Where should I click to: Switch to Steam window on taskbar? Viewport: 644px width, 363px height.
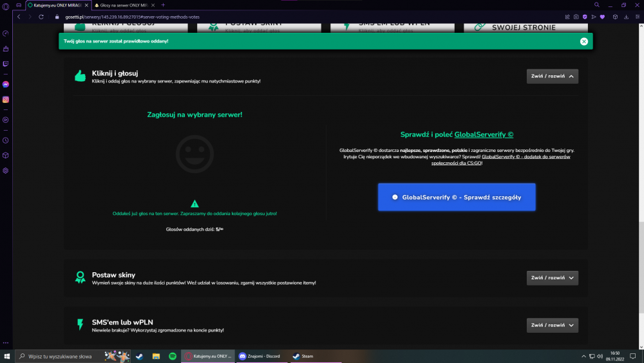point(316,357)
